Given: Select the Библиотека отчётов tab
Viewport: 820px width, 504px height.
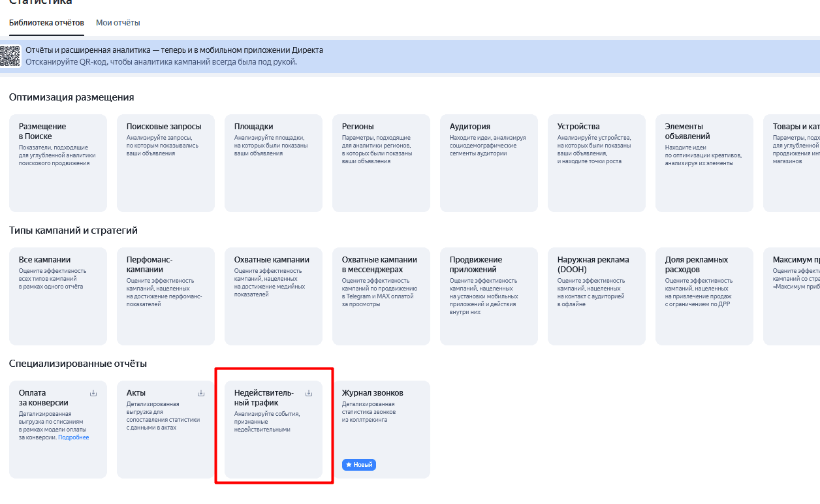Looking at the screenshot, I should point(46,23).
